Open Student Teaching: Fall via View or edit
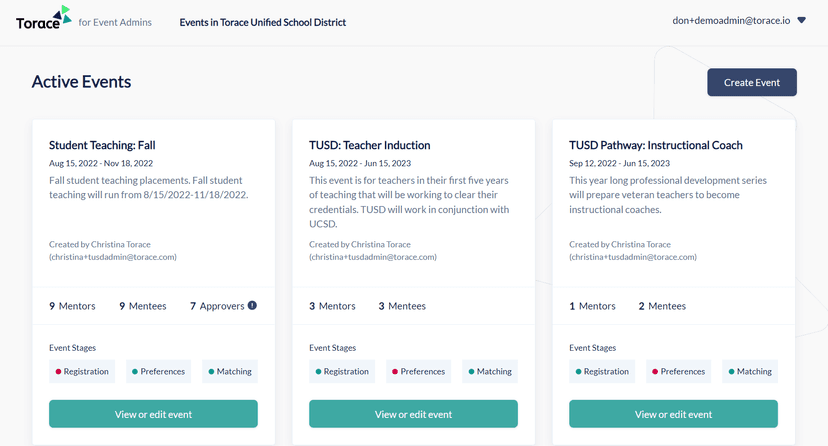Viewport: 828px width, 446px height. pos(153,414)
